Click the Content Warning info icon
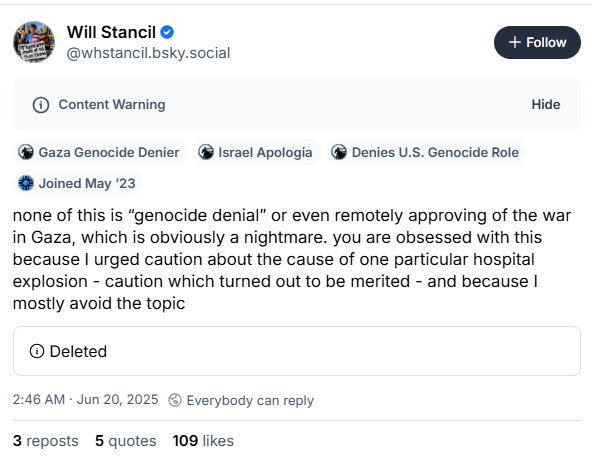 click(x=41, y=105)
